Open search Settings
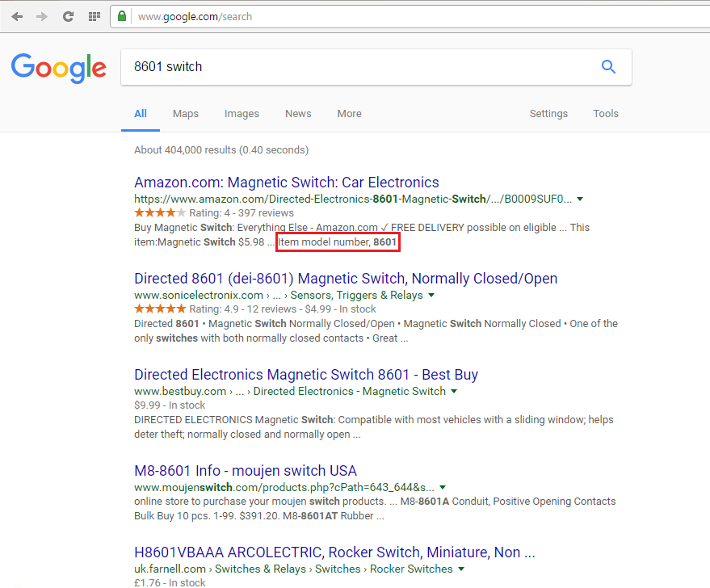Viewport: 710px width, 588px height. point(548,114)
